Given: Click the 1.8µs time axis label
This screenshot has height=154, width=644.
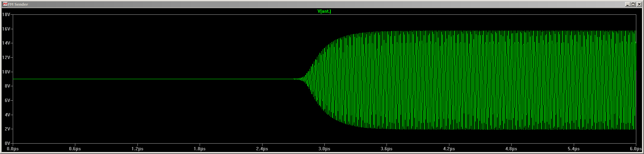Looking at the screenshot, I should coord(200,149).
